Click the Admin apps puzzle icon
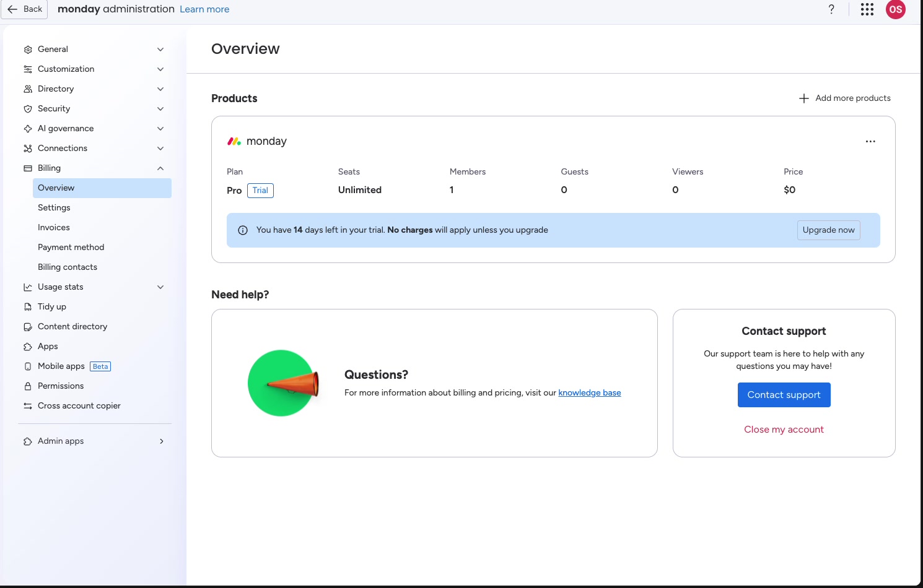The image size is (923, 588). click(28, 441)
